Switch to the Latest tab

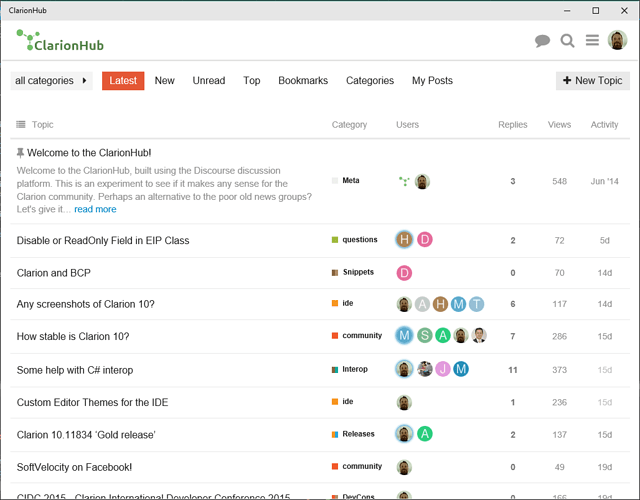123,80
